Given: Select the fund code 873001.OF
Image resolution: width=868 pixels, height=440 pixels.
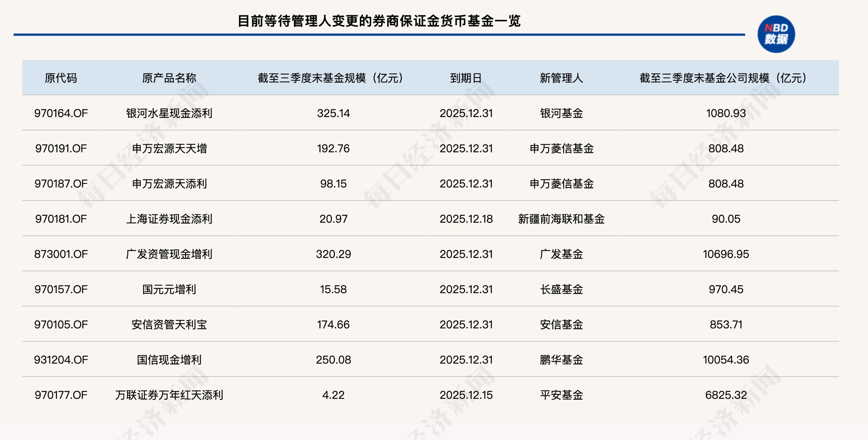Looking at the screenshot, I should (x=61, y=254).
